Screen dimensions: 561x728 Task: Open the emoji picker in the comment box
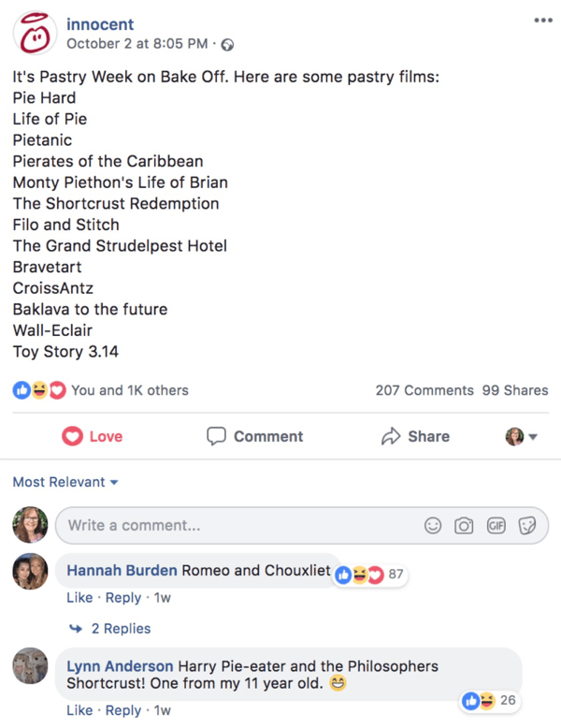[433, 526]
